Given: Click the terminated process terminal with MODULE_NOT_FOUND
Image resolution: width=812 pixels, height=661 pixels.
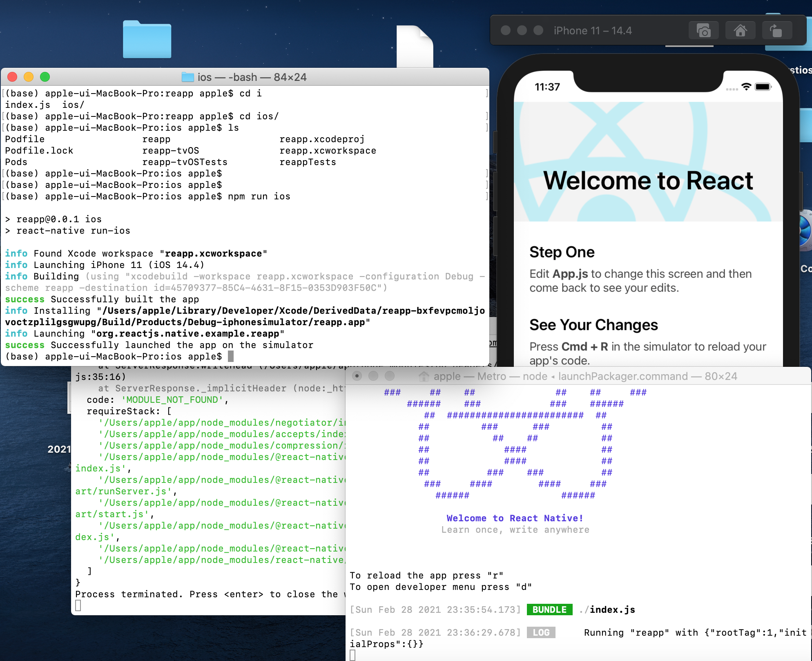Looking at the screenshot, I should [x=208, y=490].
